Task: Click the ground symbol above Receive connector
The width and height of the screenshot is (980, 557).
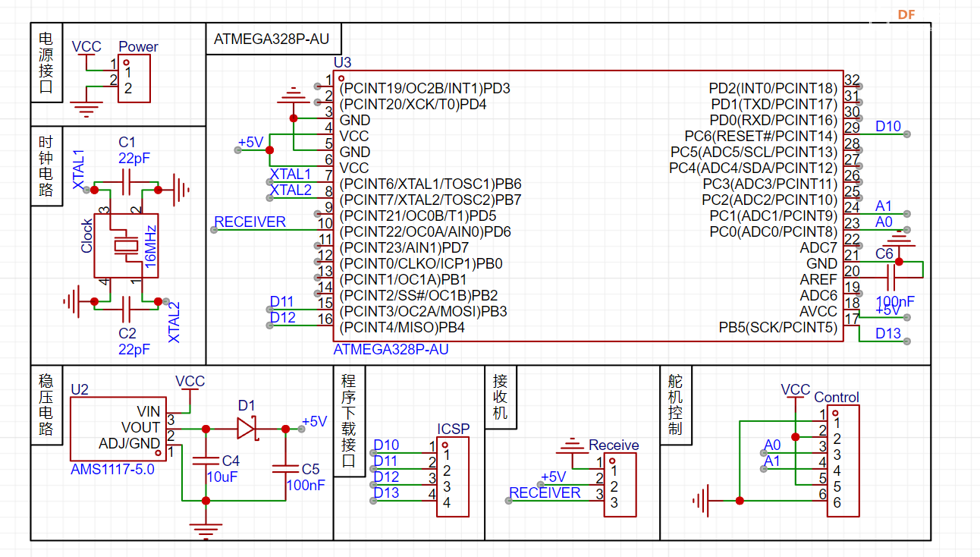Action: click(x=573, y=448)
